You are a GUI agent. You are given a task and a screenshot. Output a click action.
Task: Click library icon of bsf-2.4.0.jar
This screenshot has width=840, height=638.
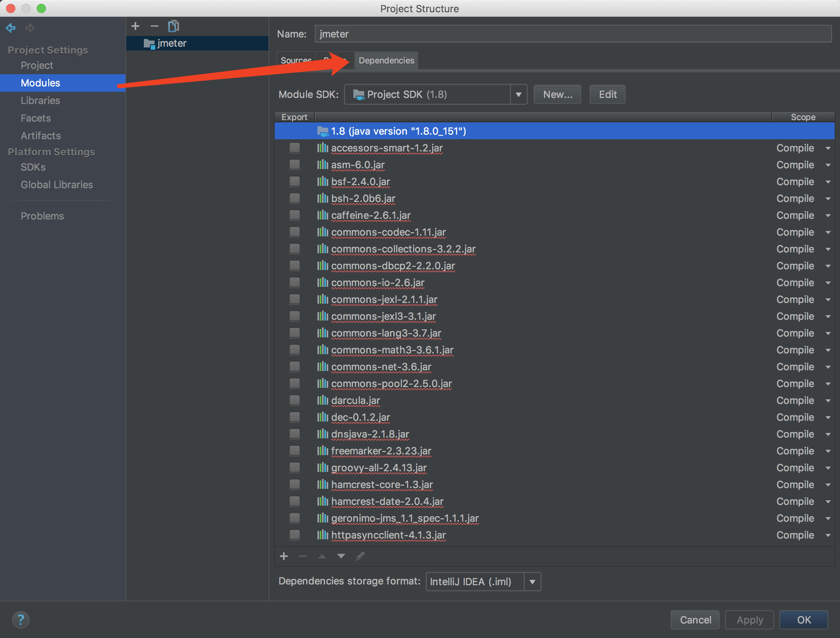click(322, 182)
